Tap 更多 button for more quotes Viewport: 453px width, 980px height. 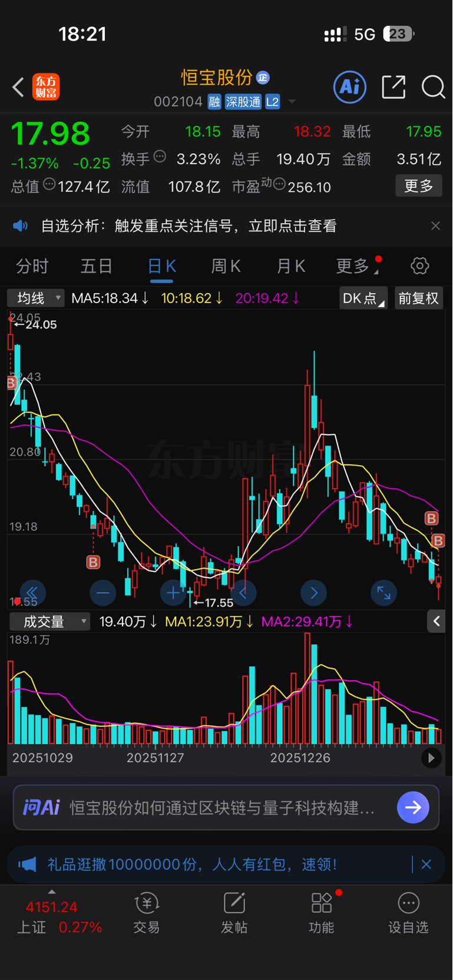[x=419, y=186]
